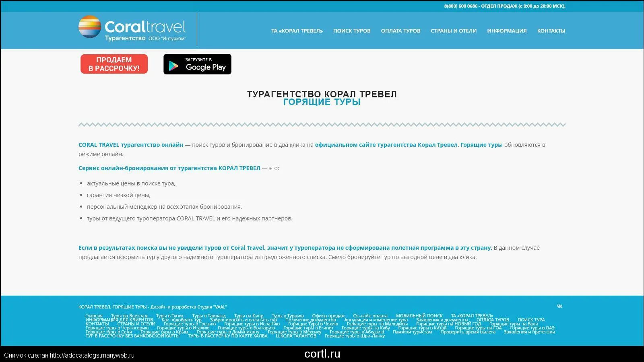Viewport: 644px width, 362px height.
Task: Click footer link «Проверить время вылета»
Action: [468, 332]
